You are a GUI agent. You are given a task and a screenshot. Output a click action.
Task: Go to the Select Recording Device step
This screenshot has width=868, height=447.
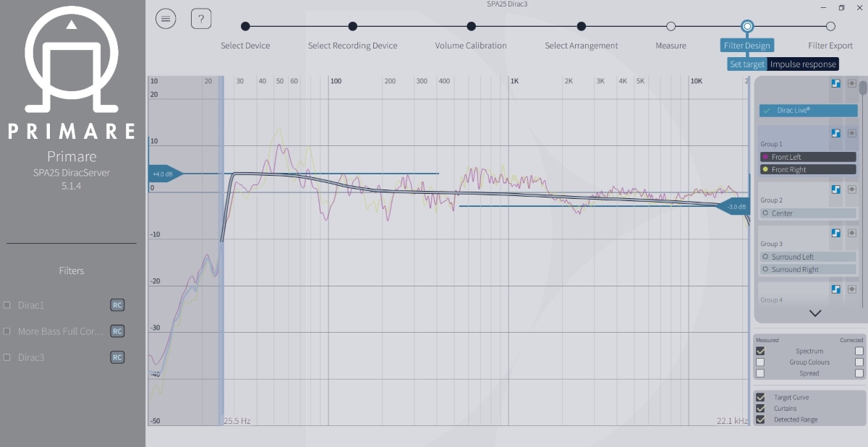pos(352,27)
